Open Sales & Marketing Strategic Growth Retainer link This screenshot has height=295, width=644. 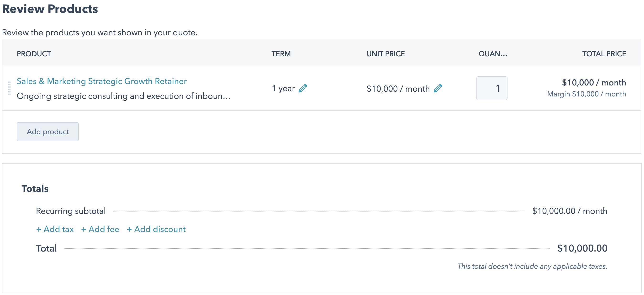[101, 81]
